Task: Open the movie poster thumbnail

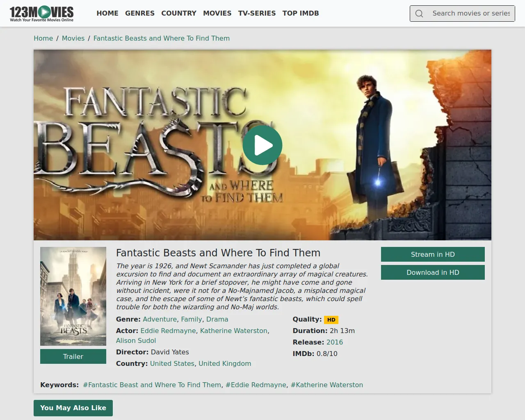Action: click(x=73, y=296)
